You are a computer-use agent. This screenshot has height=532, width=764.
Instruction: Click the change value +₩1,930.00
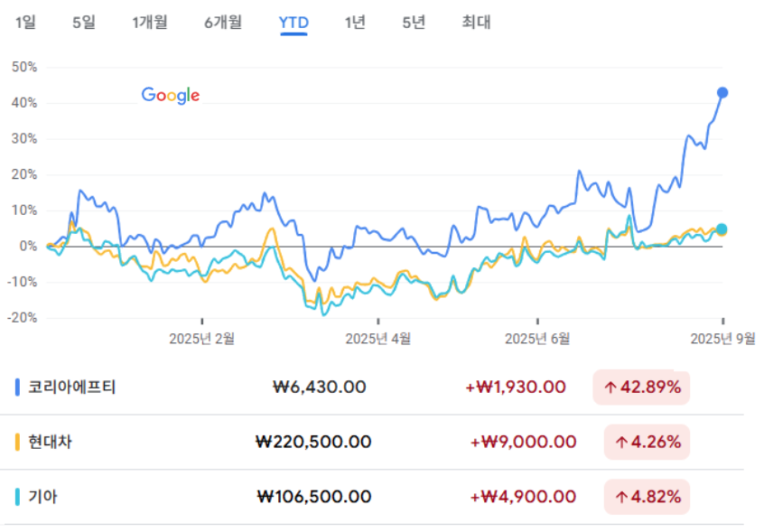516,387
